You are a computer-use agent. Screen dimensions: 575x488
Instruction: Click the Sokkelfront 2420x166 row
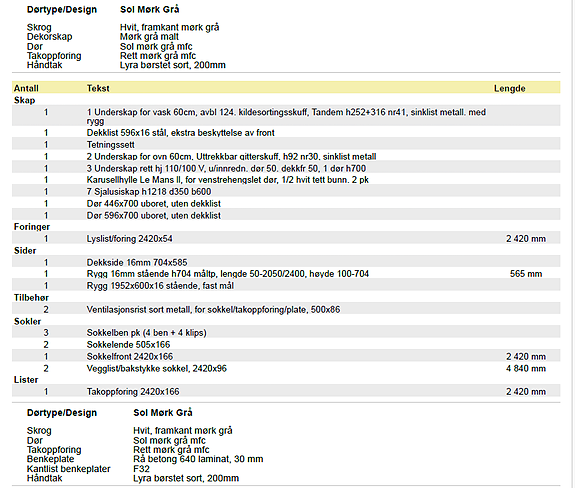tap(286, 356)
